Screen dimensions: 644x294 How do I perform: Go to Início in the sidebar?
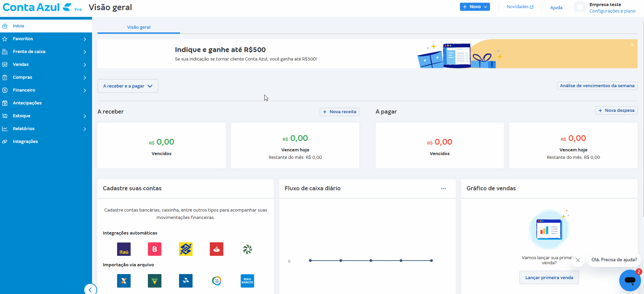tap(46, 26)
